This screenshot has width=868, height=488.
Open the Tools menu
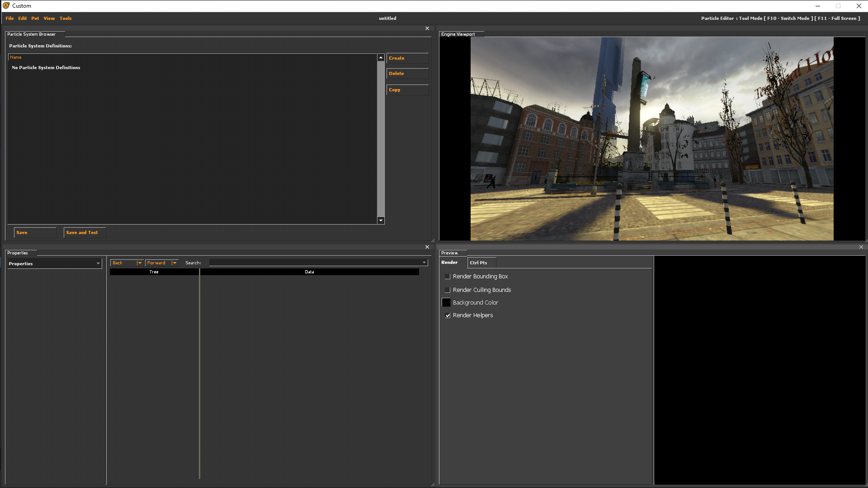(x=66, y=19)
